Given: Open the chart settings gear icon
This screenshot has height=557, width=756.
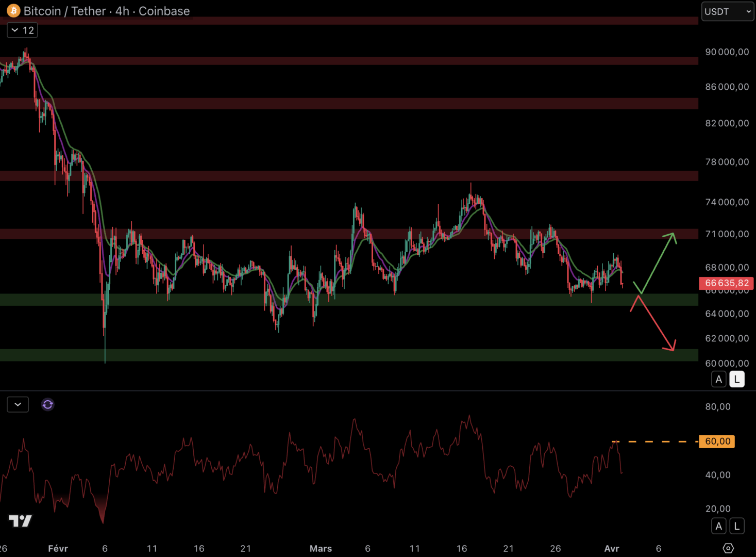Looking at the screenshot, I should click(x=728, y=548).
